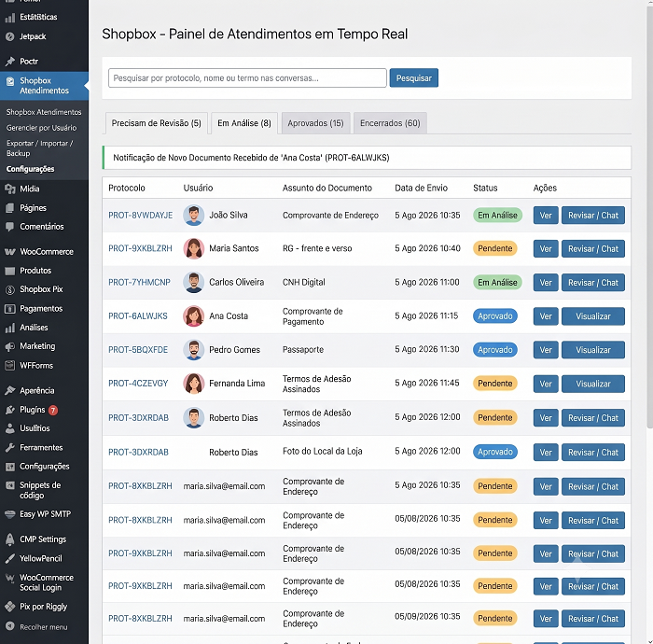The height and width of the screenshot is (644, 653).
Task: Click Visualizar for Pedro Gomes row
Action: (593, 350)
